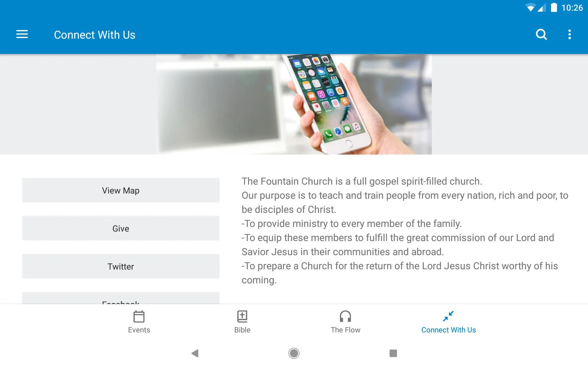Click the View Map button
The image size is (588, 368).
click(121, 190)
